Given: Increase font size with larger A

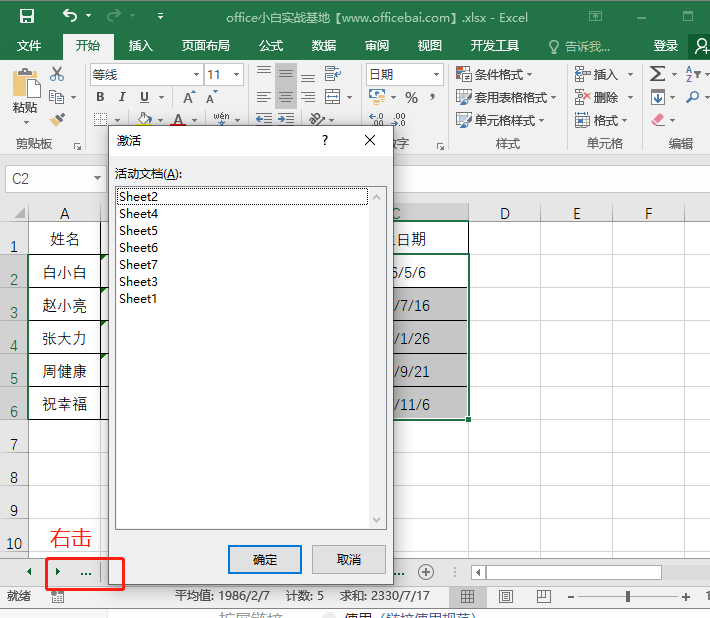Looking at the screenshot, I should (x=189, y=97).
